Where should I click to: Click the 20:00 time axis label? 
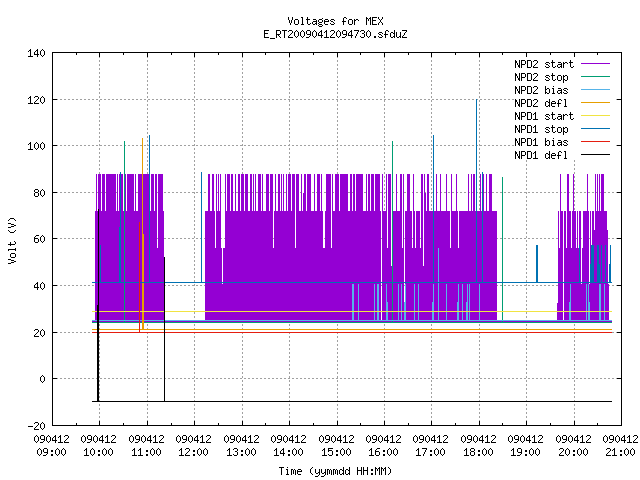573,452
